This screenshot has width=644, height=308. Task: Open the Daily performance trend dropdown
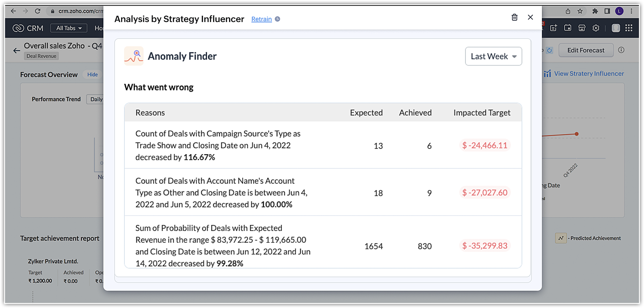click(96, 99)
